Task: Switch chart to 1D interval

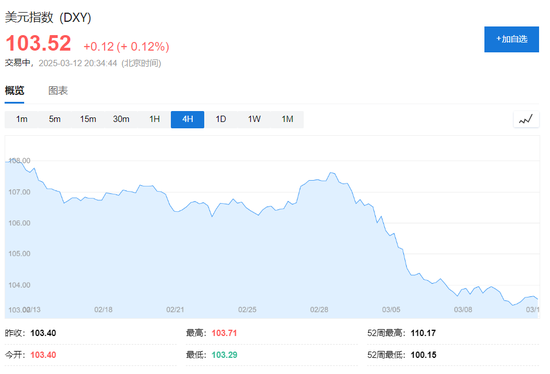Action: point(221,119)
